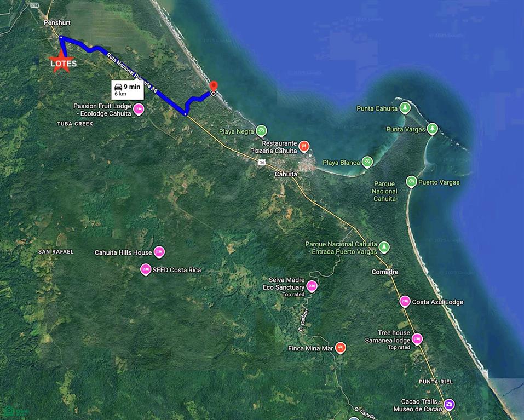Select the Tree house Samanea lodge pin

417,339
